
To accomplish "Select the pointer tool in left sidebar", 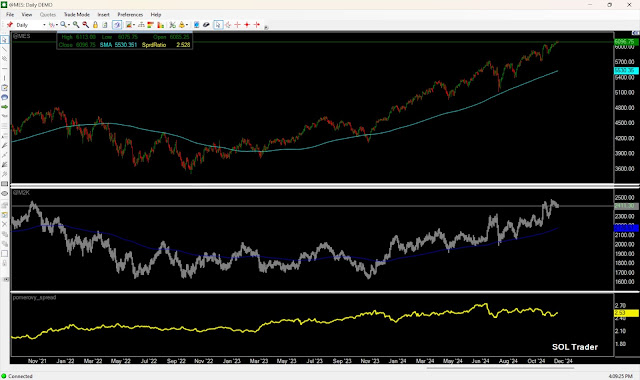I will coord(4,40).
